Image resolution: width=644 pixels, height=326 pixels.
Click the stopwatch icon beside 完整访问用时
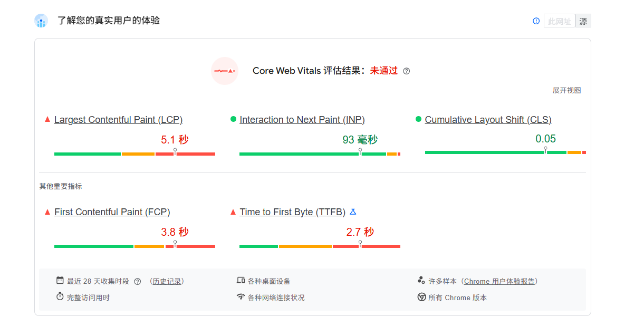[x=60, y=297]
